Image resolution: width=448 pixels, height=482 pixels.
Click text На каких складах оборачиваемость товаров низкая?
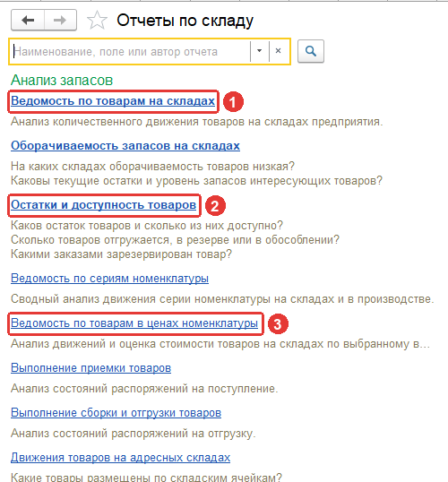click(153, 167)
